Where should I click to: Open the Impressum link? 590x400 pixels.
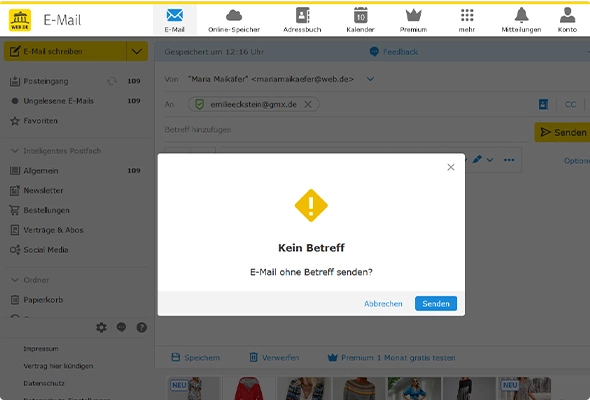(x=41, y=349)
